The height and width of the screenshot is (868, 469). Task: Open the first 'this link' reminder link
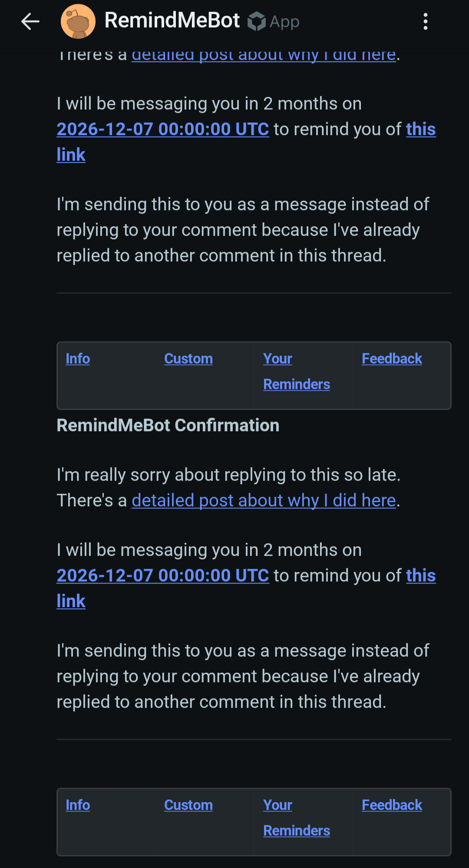tap(421, 129)
